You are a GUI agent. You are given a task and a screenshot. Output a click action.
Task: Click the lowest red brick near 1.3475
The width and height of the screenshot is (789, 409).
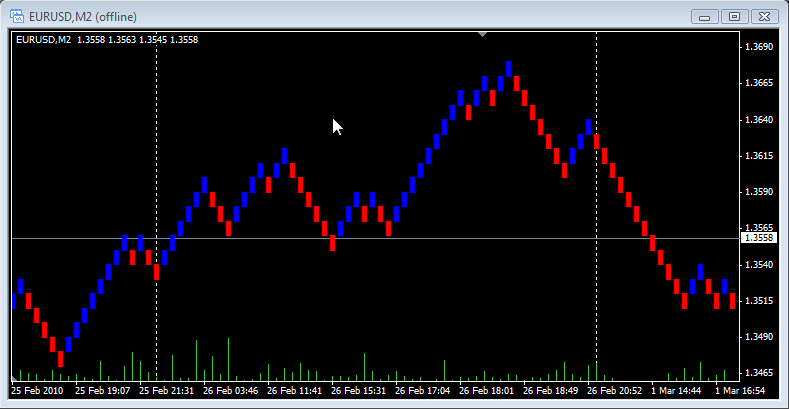60,359
